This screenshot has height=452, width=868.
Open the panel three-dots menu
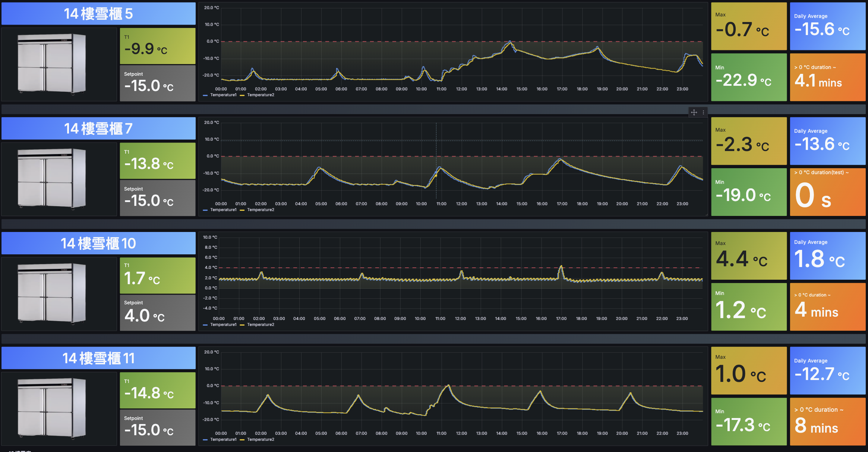(x=703, y=112)
